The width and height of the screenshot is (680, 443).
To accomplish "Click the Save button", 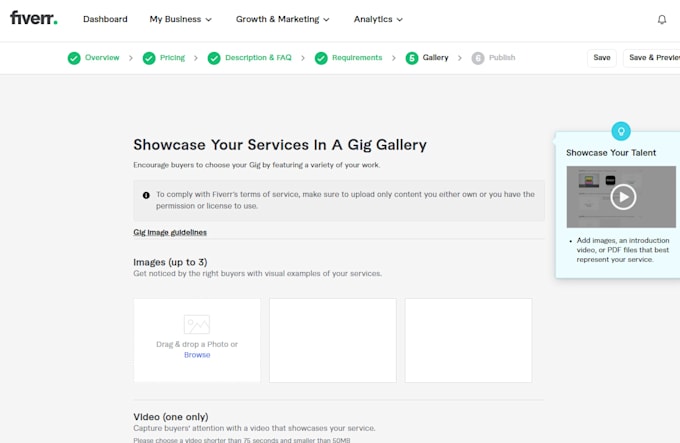I will click(602, 58).
